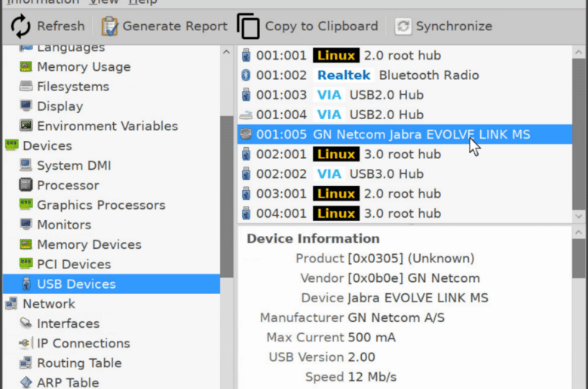Select Filesystems in the sidebar
588x389 pixels.
click(73, 87)
